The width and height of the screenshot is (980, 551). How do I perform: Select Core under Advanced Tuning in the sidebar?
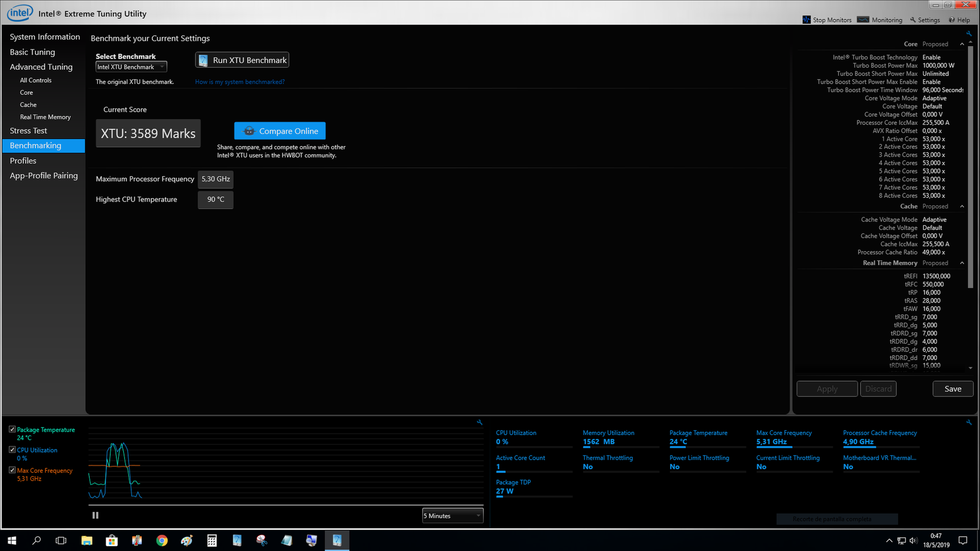pyautogui.click(x=27, y=92)
